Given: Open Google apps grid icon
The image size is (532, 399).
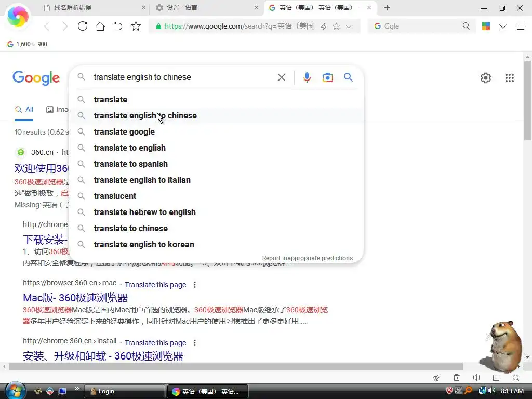Looking at the screenshot, I should click(510, 78).
